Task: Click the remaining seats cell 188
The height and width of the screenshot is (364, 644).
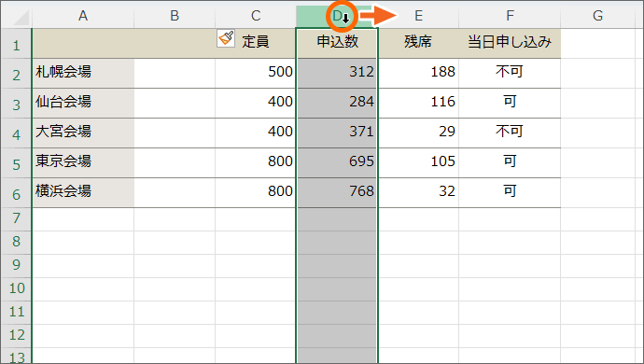Action: pos(418,74)
